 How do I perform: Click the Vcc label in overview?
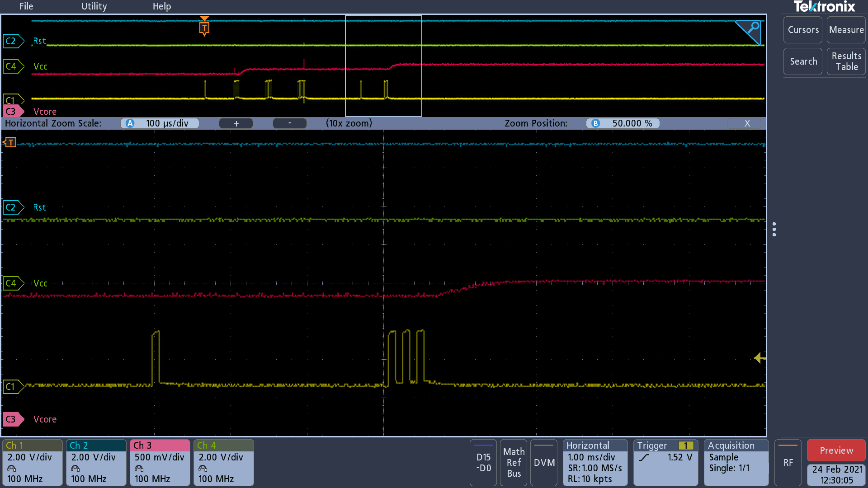[x=40, y=66]
